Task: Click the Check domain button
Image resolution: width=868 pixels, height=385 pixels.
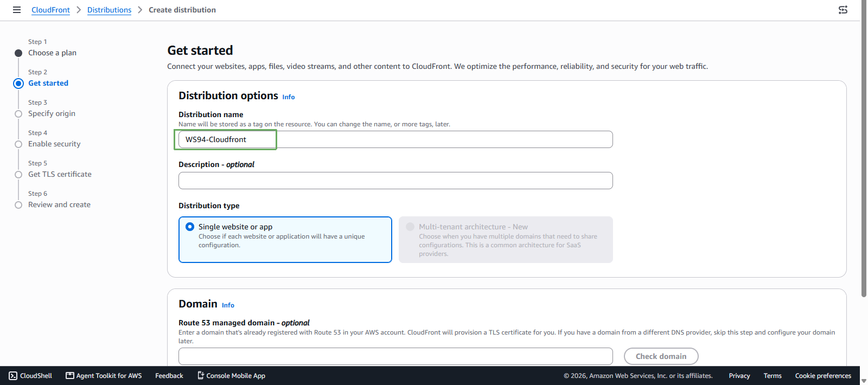Action: pyautogui.click(x=661, y=356)
